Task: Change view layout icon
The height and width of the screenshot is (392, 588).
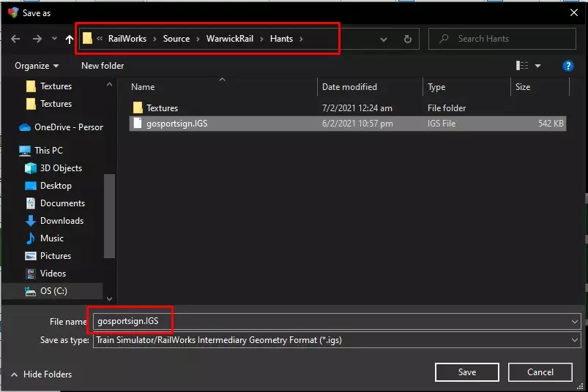Action: tap(522, 66)
